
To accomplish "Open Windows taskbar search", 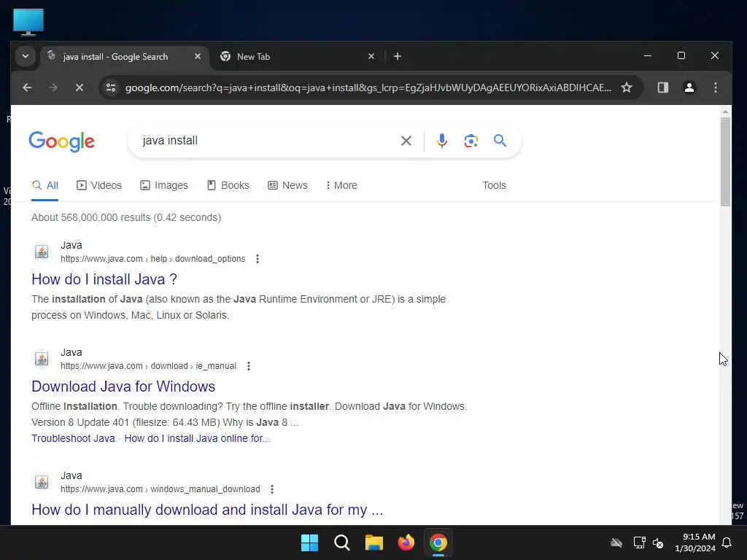I will [x=342, y=542].
